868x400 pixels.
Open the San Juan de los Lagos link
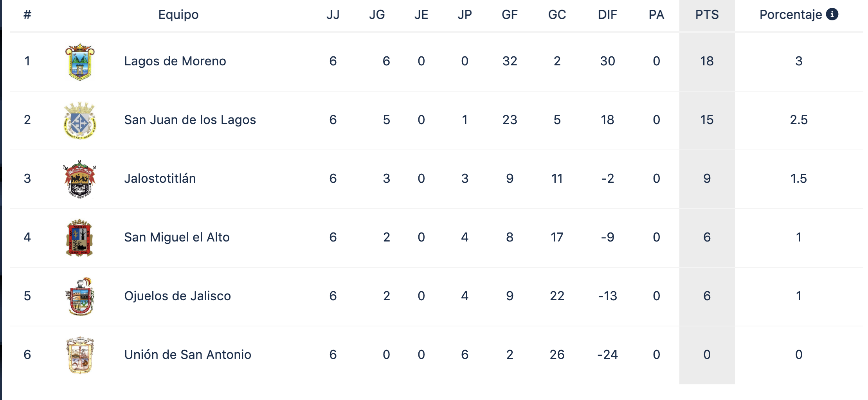pyautogui.click(x=190, y=120)
